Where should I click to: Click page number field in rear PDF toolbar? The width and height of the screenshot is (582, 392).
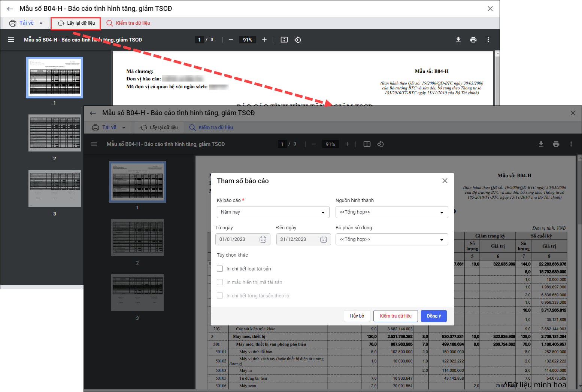(x=199, y=40)
